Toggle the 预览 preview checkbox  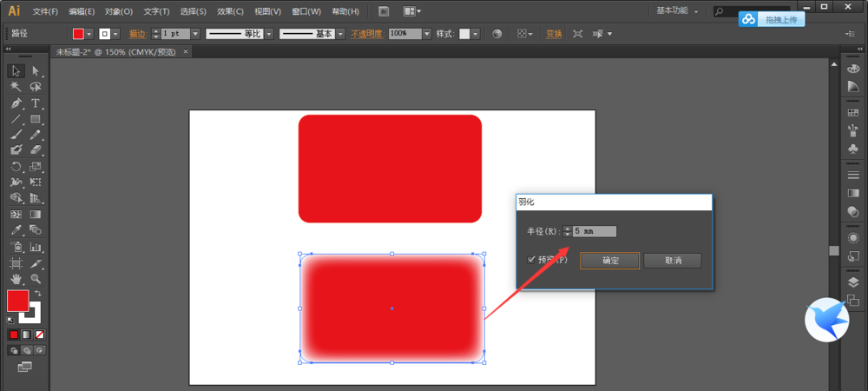click(x=531, y=260)
